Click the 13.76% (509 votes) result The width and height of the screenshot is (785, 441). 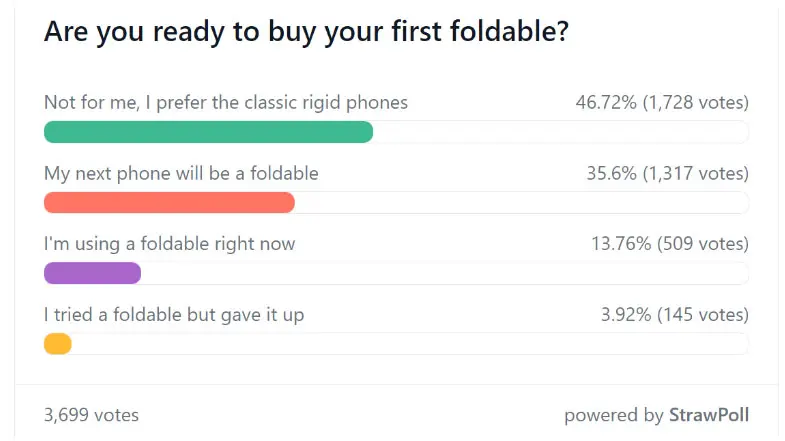click(670, 244)
